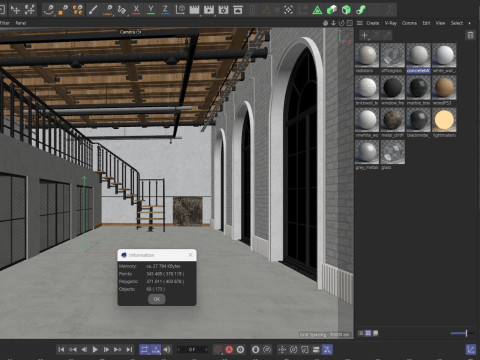The image size is (480, 360).
Task: Select the wood brown material thumbnail
Action: point(444,88)
